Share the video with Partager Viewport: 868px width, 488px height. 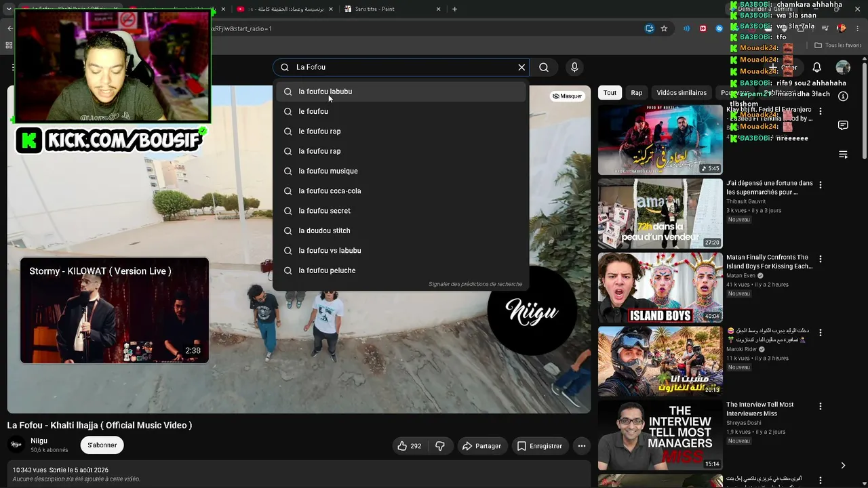tap(481, 446)
